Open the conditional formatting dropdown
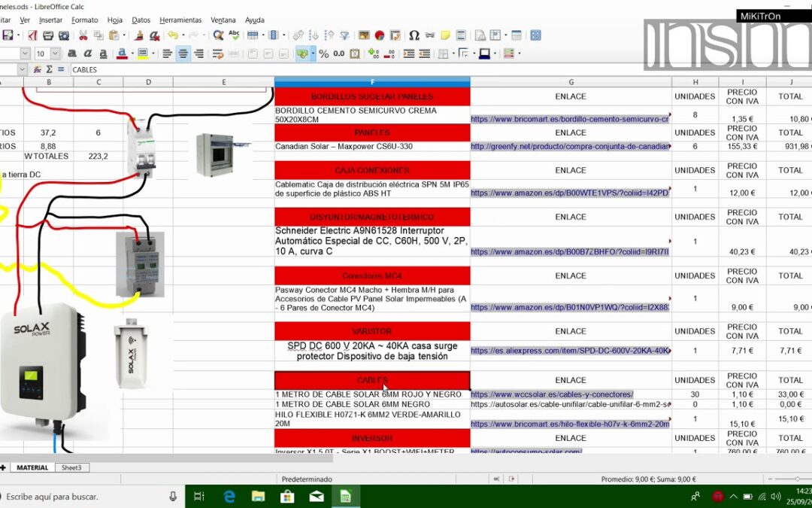The width and height of the screenshot is (812, 508). [520, 53]
